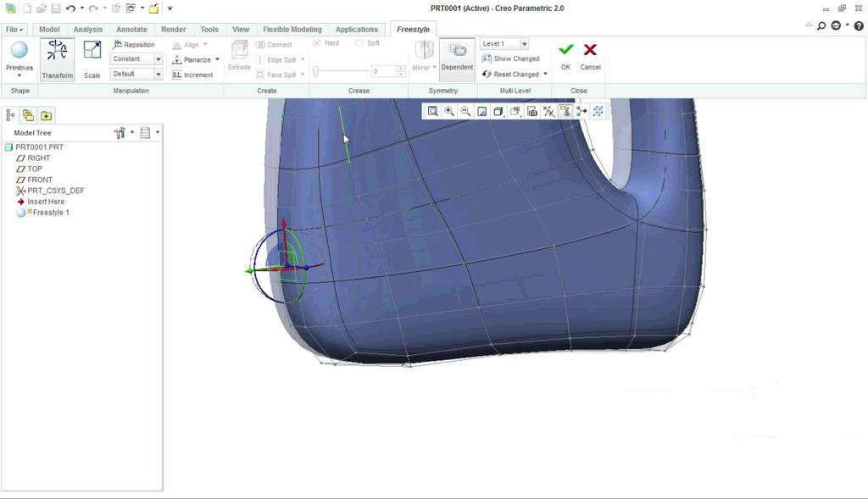This screenshot has width=868, height=499.
Task: Open Model Tree settings tool icon
Action: (x=120, y=132)
